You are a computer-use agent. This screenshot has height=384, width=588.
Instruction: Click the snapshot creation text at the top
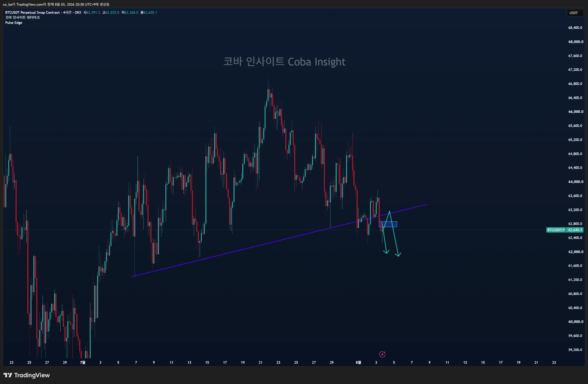pyautogui.click(x=56, y=4)
